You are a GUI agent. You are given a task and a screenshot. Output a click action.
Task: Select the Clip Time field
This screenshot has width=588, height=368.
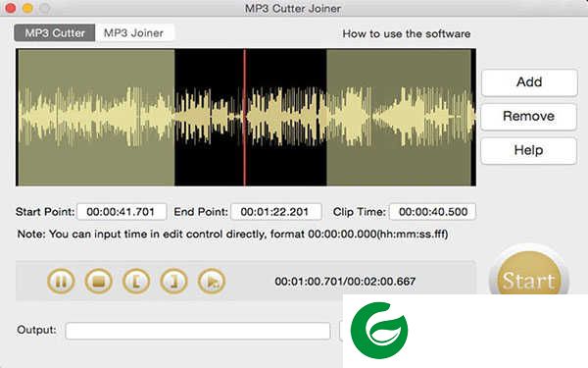(433, 212)
